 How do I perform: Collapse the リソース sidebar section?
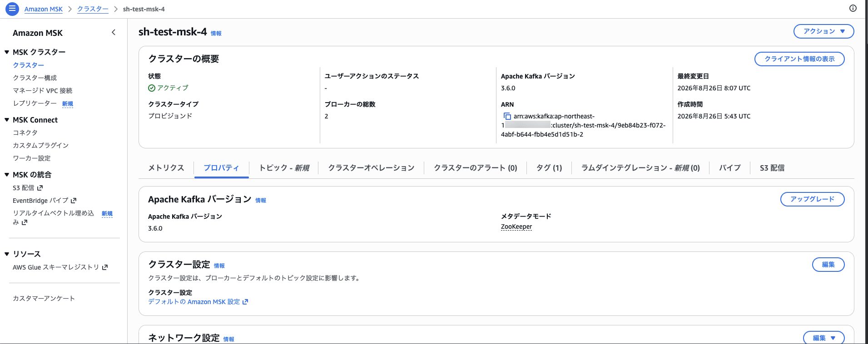(x=7, y=254)
